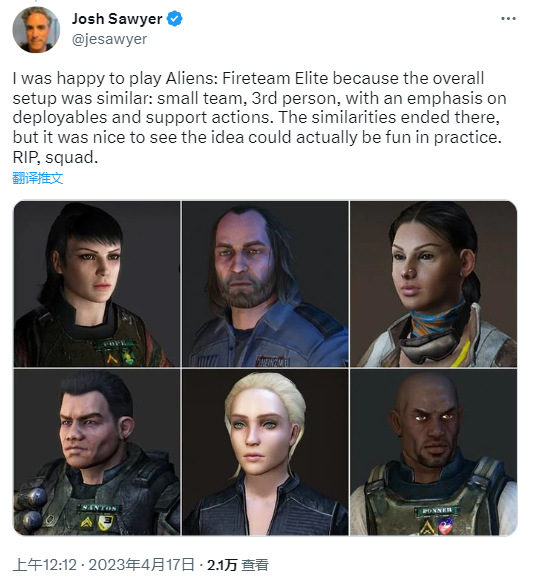Click the 翻译推文 translate link
The width and height of the screenshot is (533, 581).
click(x=38, y=178)
